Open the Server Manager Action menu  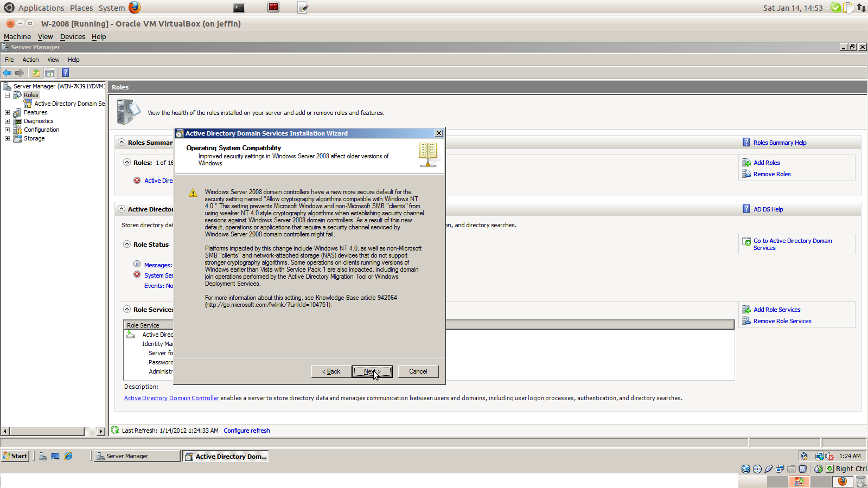click(30, 60)
